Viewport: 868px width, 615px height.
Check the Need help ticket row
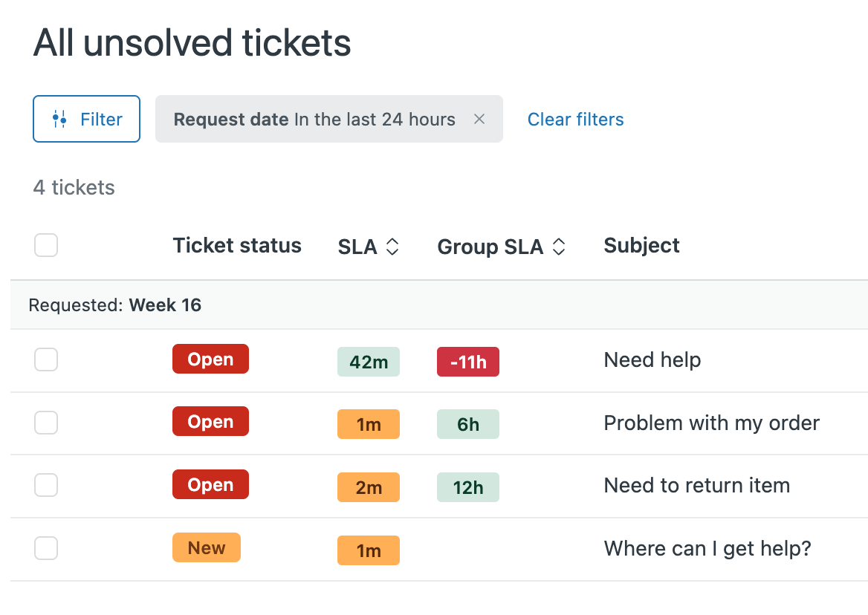click(x=45, y=359)
